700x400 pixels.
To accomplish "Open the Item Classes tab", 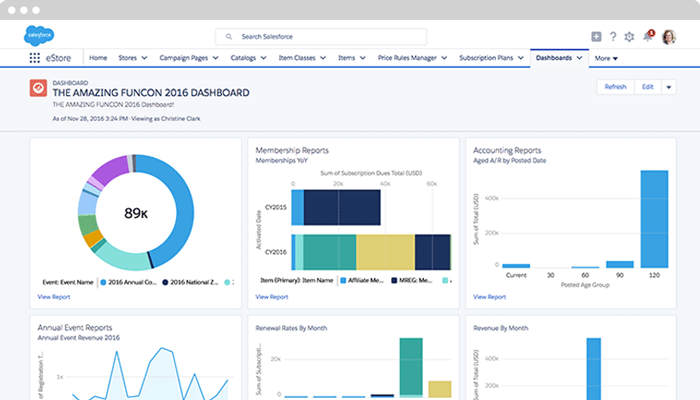I will coord(297,58).
